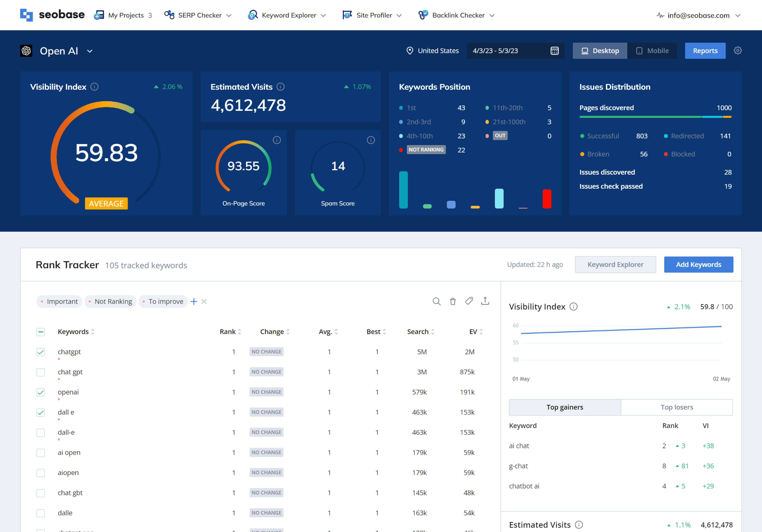762x532 pixels.
Task: Add a new tag with plus icon
Action: (194, 301)
